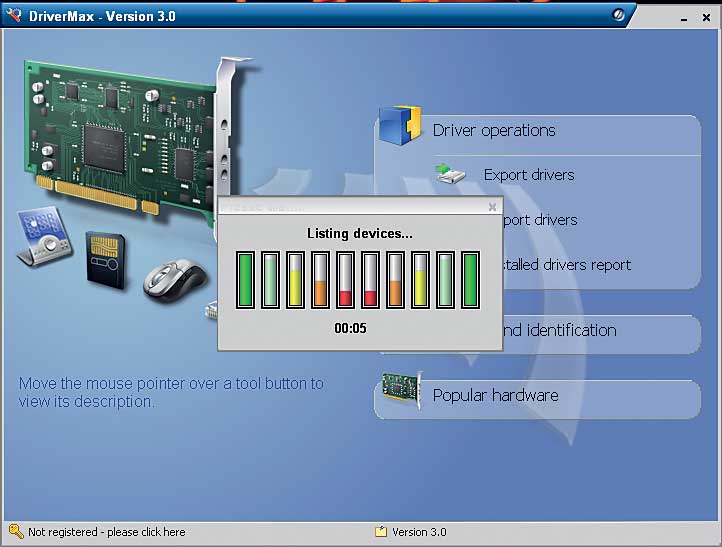
Task: Click the first green progress bar segment
Action: 245,280
